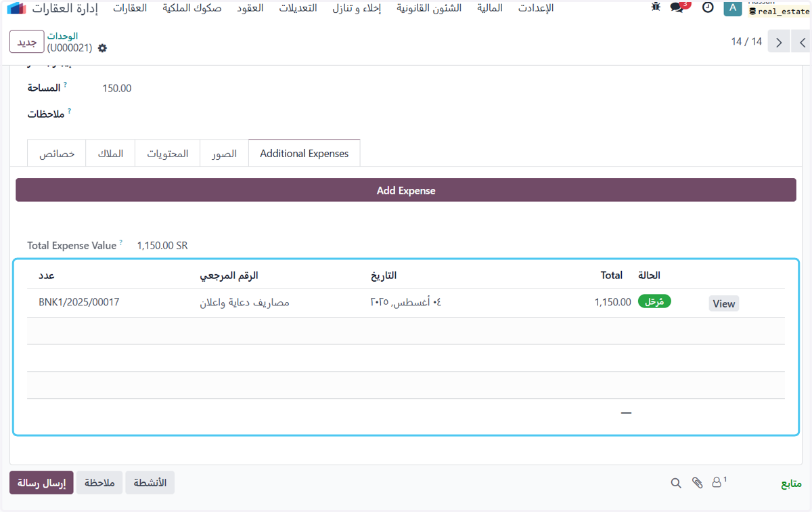Click the مصاريف دعاية واعلان reference cell
Viewport: 812px width, 512px height.
coord(244,302)
